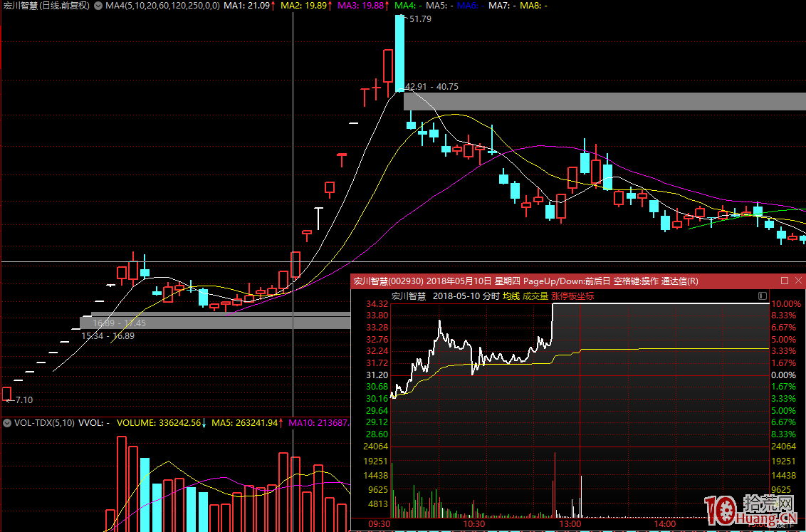Click the magenta MA10: 213687. volume readout
The height and width of the screenshot is (532, 806).
319,423
